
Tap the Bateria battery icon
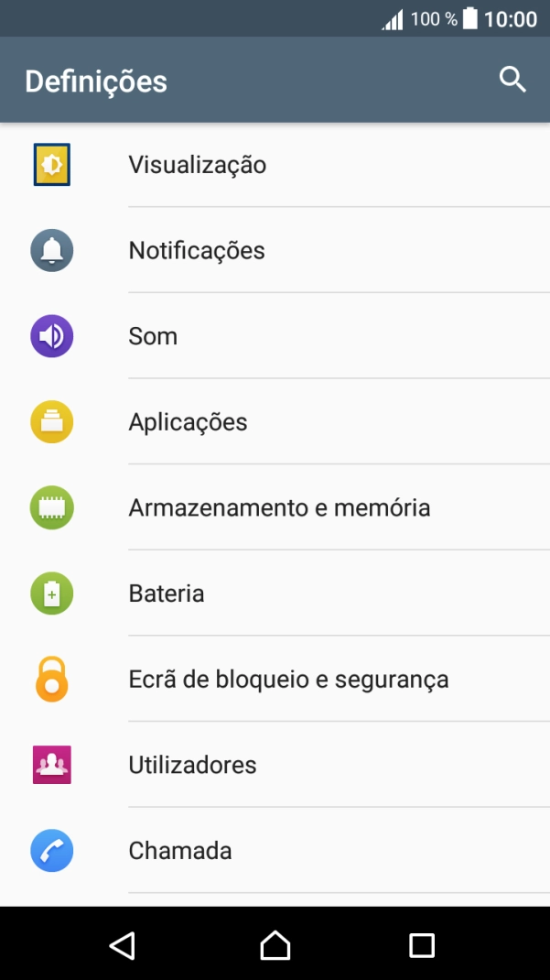[x=51, y=593]
